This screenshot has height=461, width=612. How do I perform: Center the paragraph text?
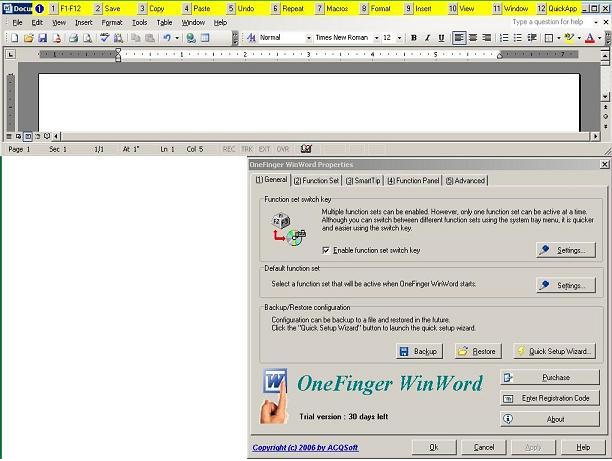[473, 38]
